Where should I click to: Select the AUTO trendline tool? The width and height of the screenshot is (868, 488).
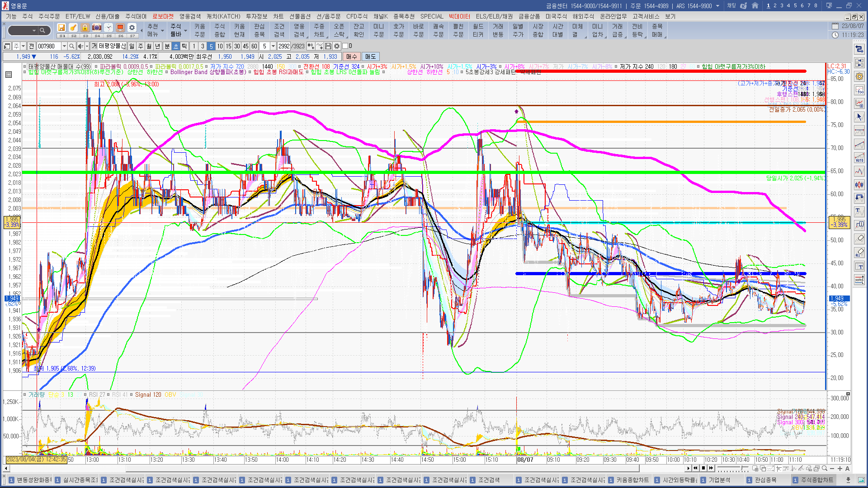pos(859,158)
